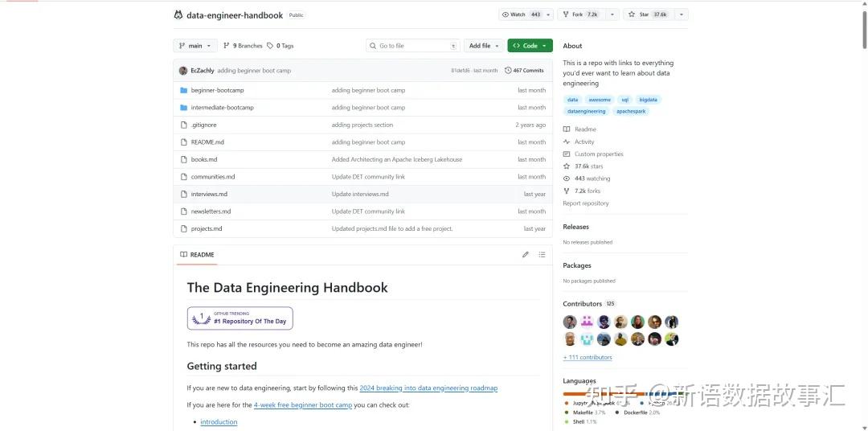Click the apachespark topic tag
The image size is (868, 431).
(x=631, y=111)
